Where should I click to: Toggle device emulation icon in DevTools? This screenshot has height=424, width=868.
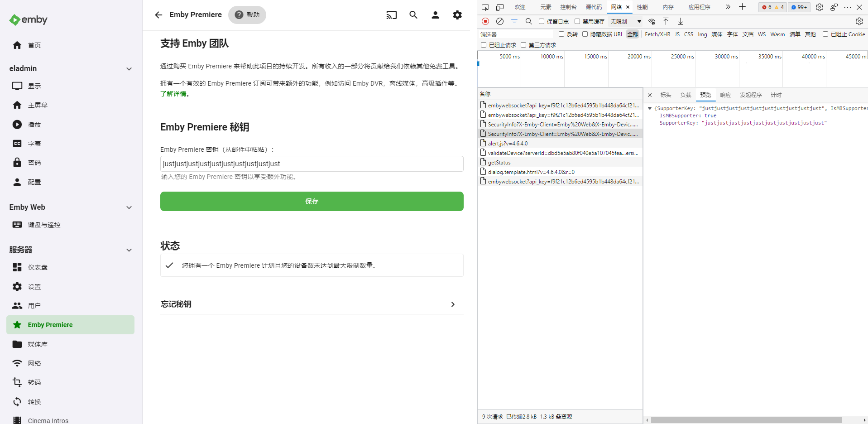(x=500, y=7)
